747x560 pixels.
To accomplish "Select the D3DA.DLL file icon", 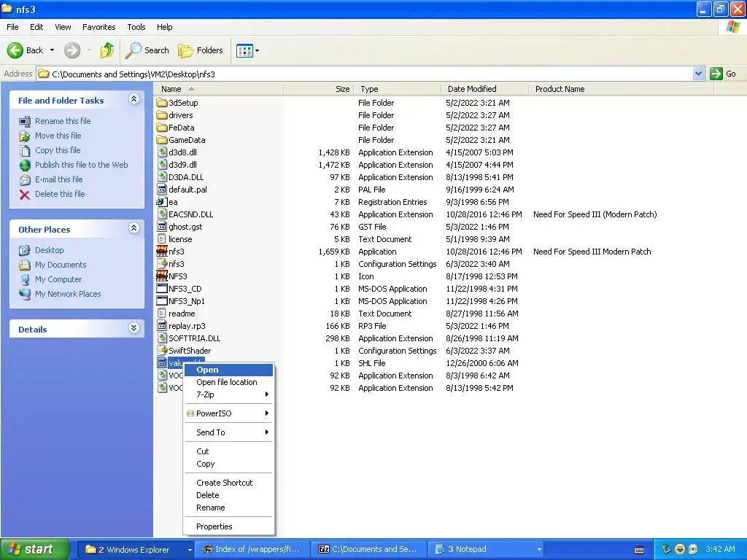I will 162,176.
